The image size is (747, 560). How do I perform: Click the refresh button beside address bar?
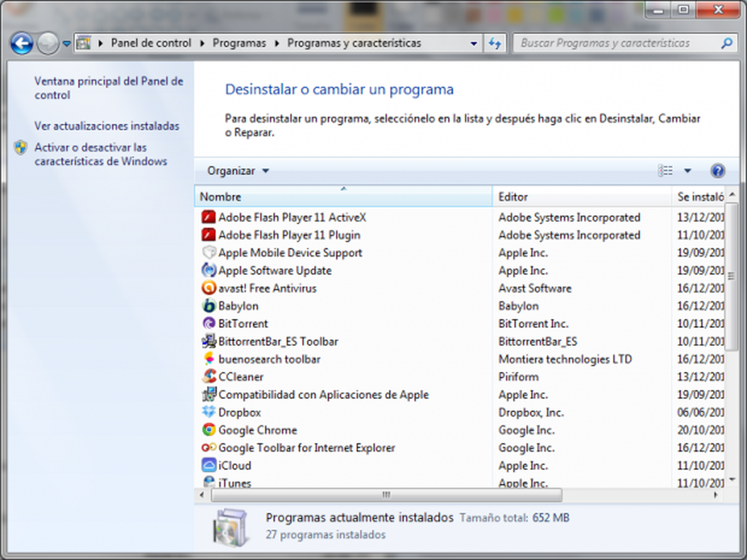(x=495, y=43)
